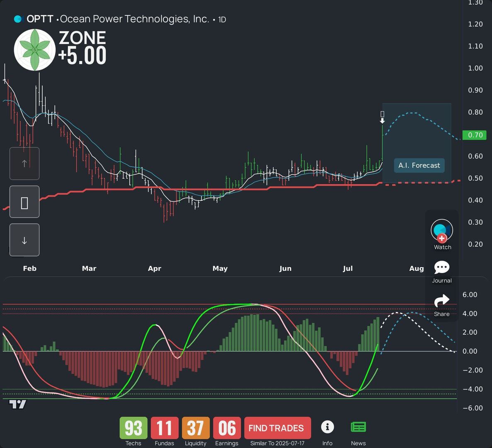
Task: Click the Feb label on time axis
Action: tap(30, 268)
